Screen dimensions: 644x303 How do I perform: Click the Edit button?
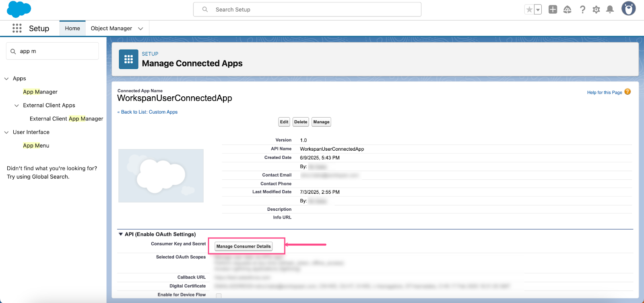284,122
